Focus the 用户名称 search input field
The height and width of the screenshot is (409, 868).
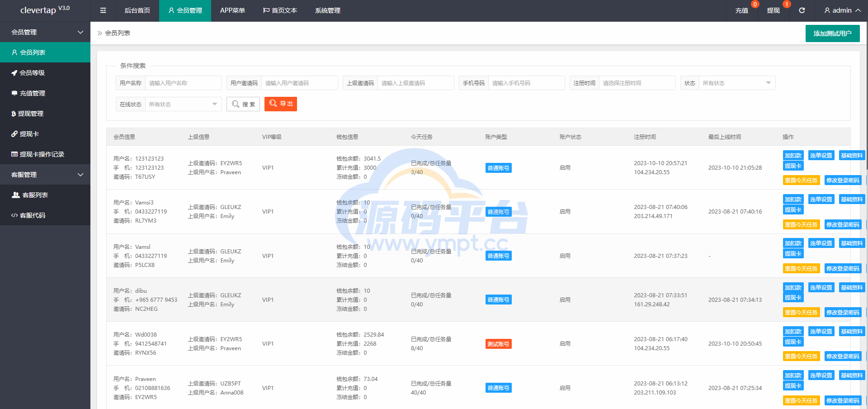click(183, 83)
